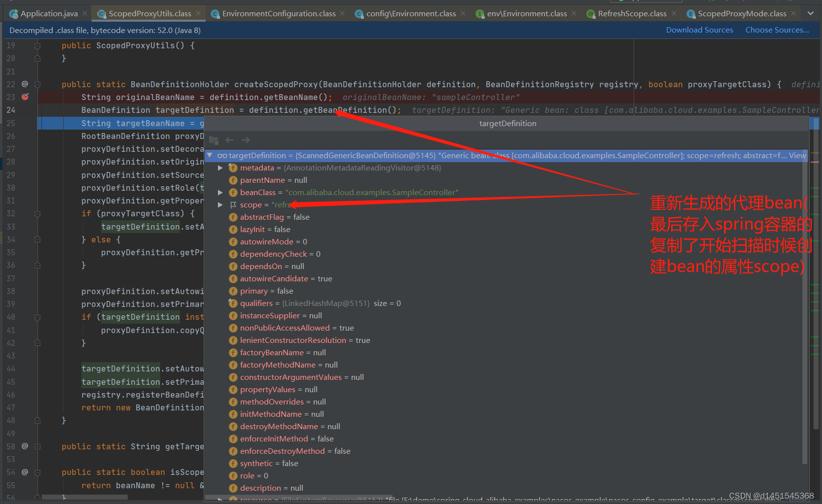Click the field icon beside abstractFlag

[233, 217]
